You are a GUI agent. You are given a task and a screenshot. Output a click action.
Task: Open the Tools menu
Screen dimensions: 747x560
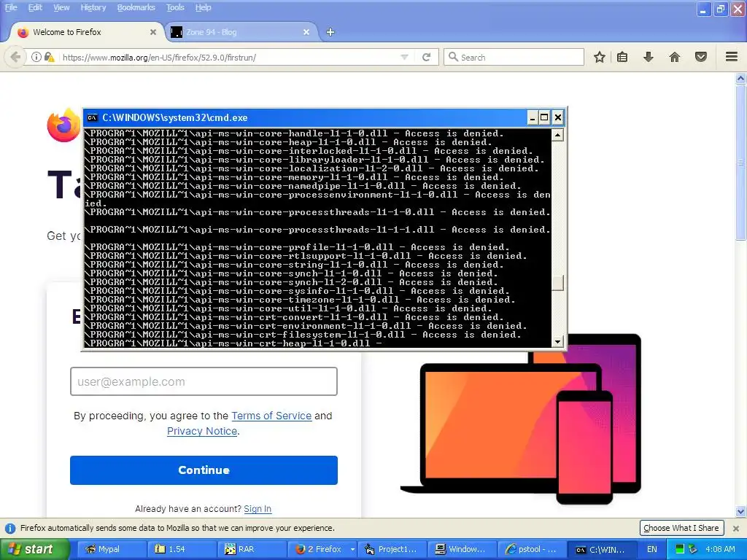pyautogui.click(x=175, y=7)
